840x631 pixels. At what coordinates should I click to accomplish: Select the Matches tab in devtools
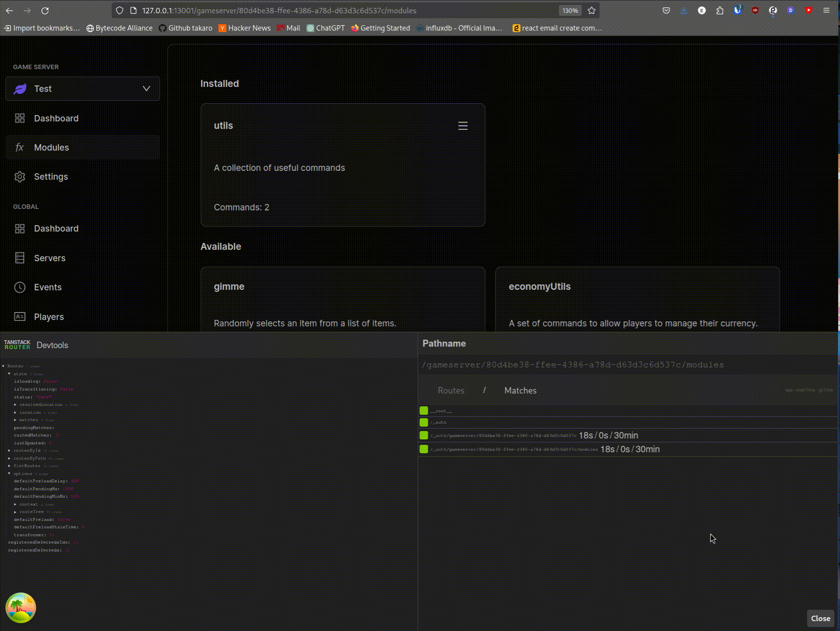pos(520,391)
